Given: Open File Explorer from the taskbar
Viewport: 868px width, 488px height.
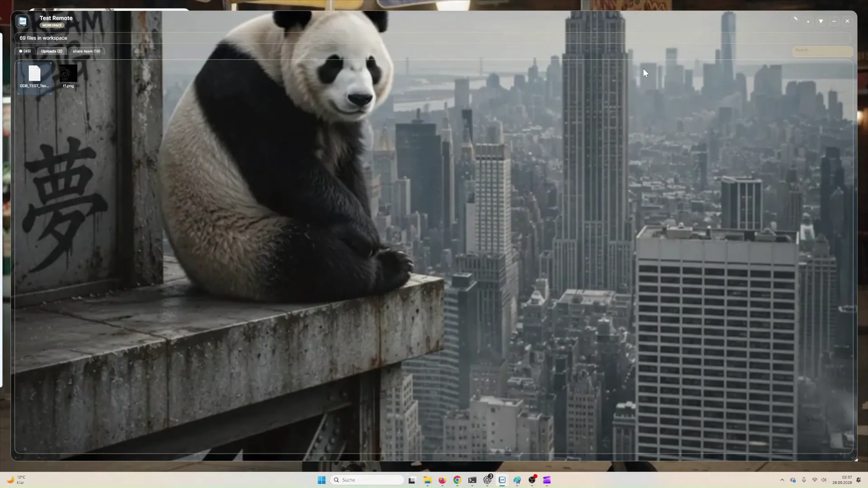Looking at the screenshot, I should [x=427, y=480].
